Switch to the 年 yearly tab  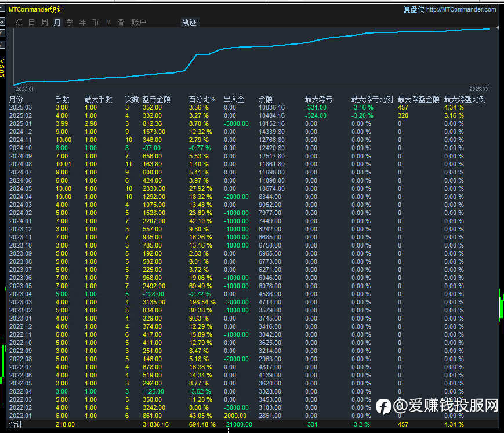pos(82,22)
